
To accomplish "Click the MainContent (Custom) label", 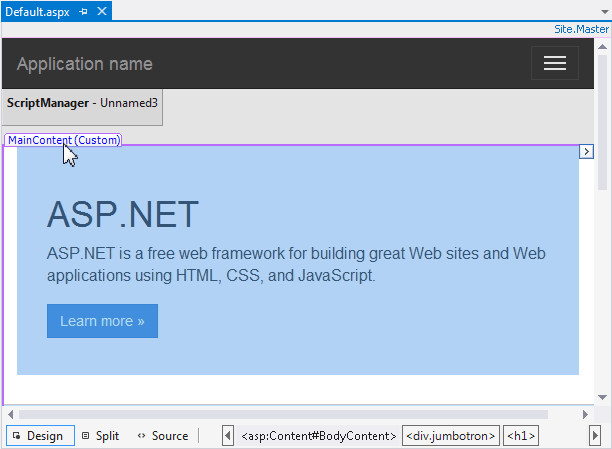I will (x=64, y=140).
